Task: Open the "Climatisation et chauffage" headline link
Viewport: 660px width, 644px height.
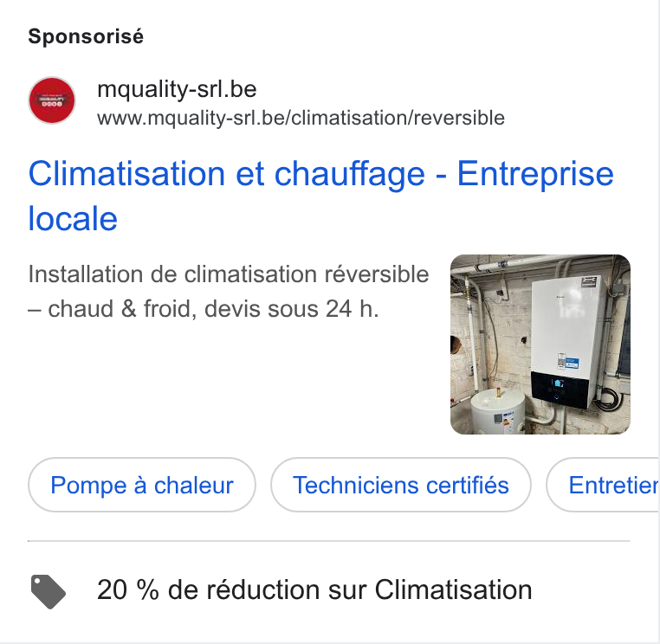Action: click(x=320, y=196)
